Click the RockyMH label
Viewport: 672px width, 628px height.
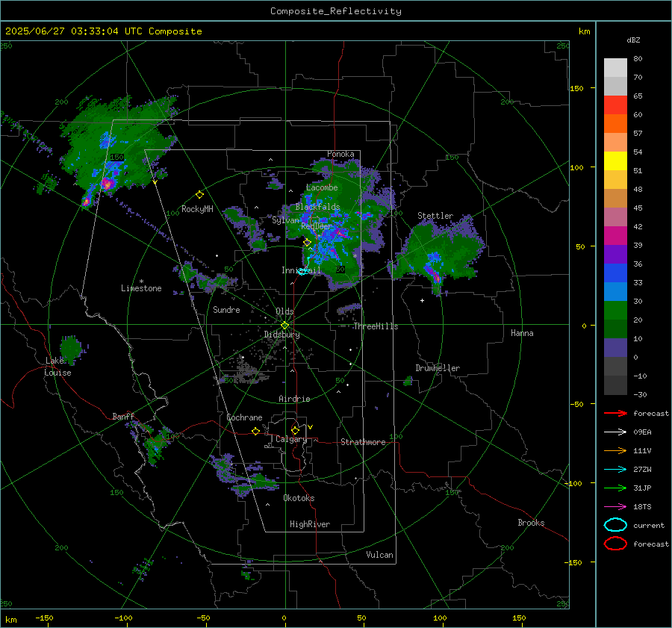197,209
